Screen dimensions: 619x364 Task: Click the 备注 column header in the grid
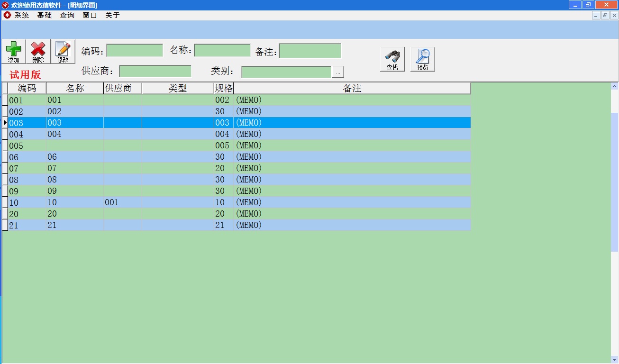click(x=352, y=88)
